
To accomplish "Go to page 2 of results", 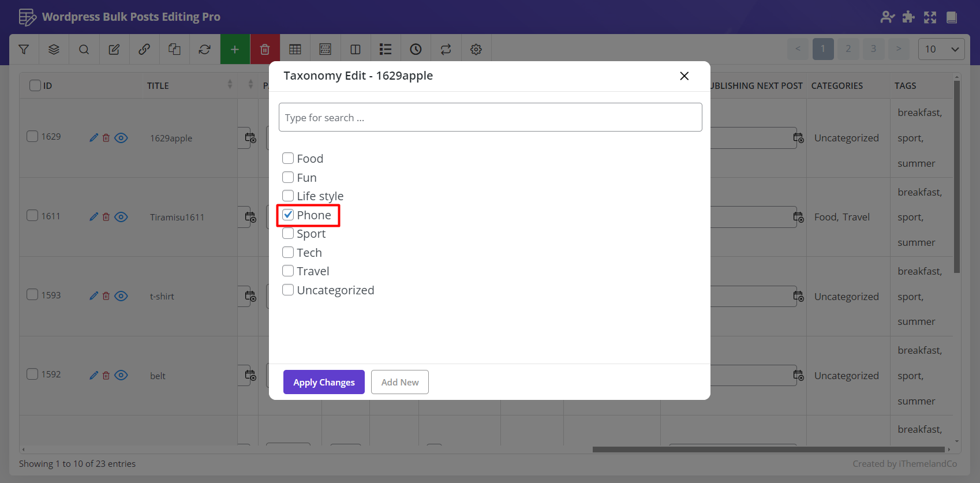I will [x=848, y=49].
